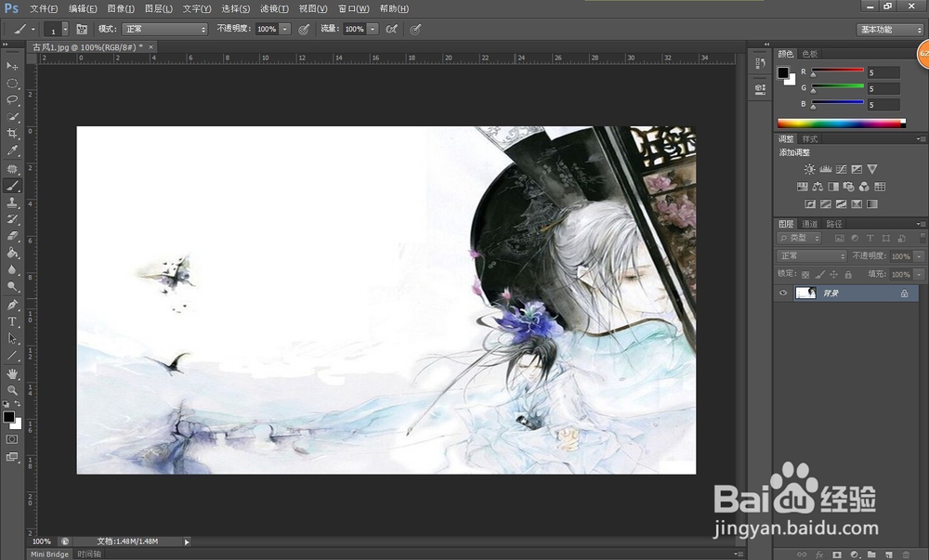Activate the Crop tool
929x560 pixels.
[x=12, y=134]
